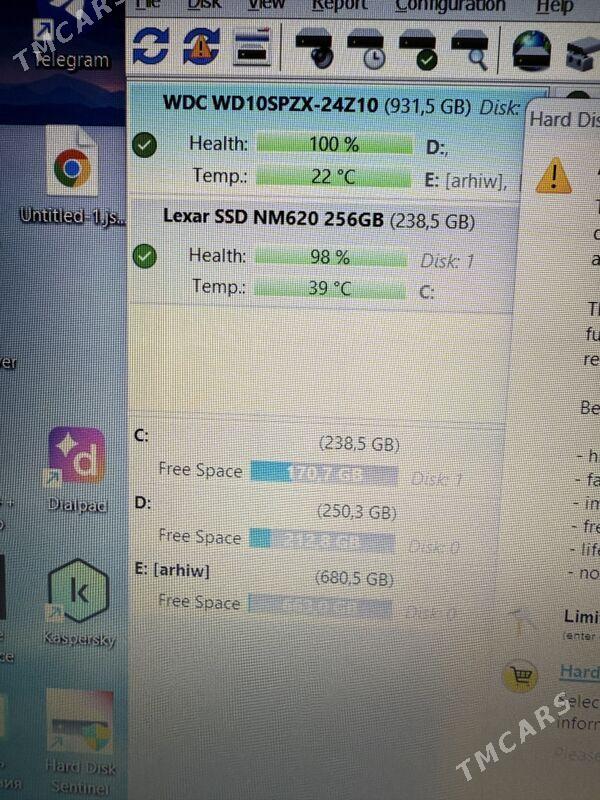Screen dimensions: 600x800
Task: Click the blue Refresh arrows toolbar icon
Action: 151,46
